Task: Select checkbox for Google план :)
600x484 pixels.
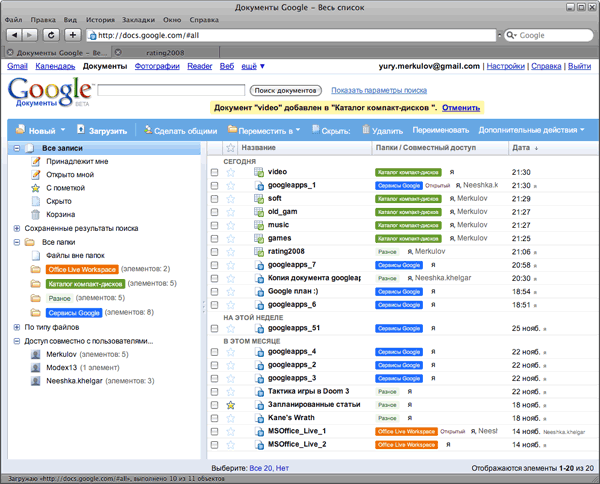Action: 214,292
